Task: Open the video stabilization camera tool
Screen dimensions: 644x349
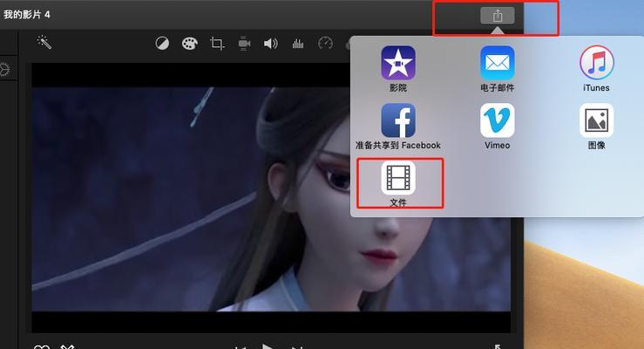Action: 244,43
